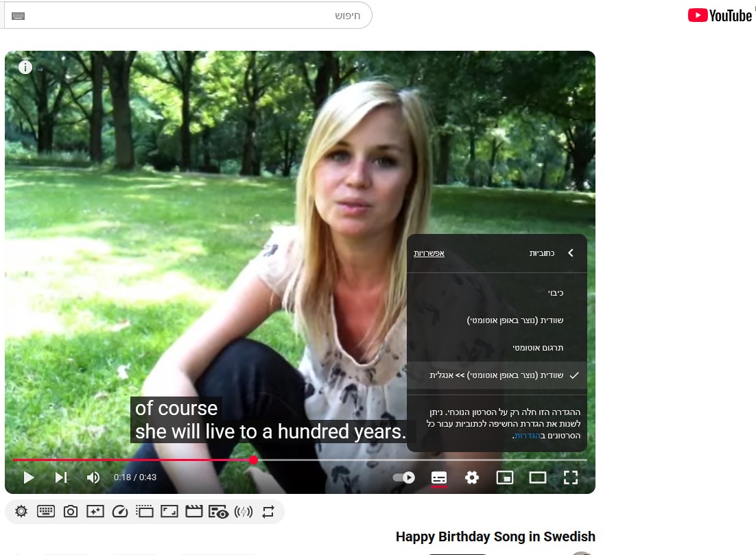Enable theater mode view
756x555 pixels.
(538, 477)
